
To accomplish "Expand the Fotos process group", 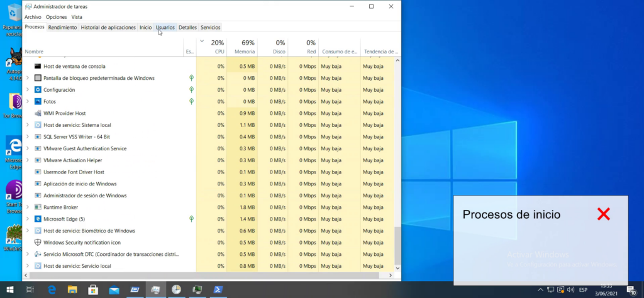I will point(28,101).
